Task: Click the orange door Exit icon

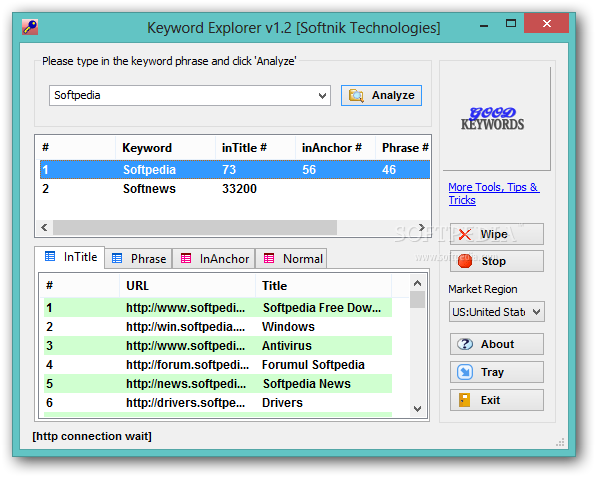Action: pyautogui.click(x=464, y=400)
